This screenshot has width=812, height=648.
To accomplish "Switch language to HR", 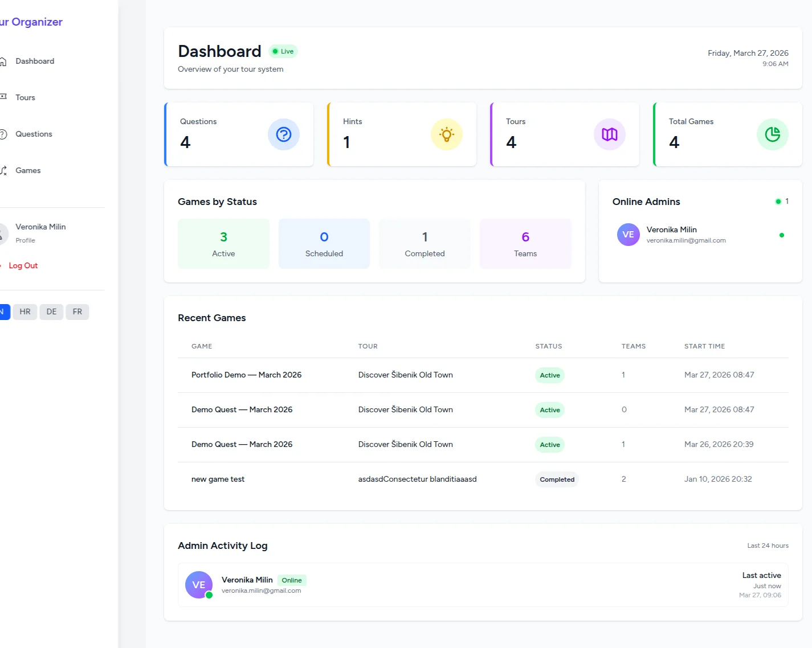I will pyautogui.click(x=25, y=311).
